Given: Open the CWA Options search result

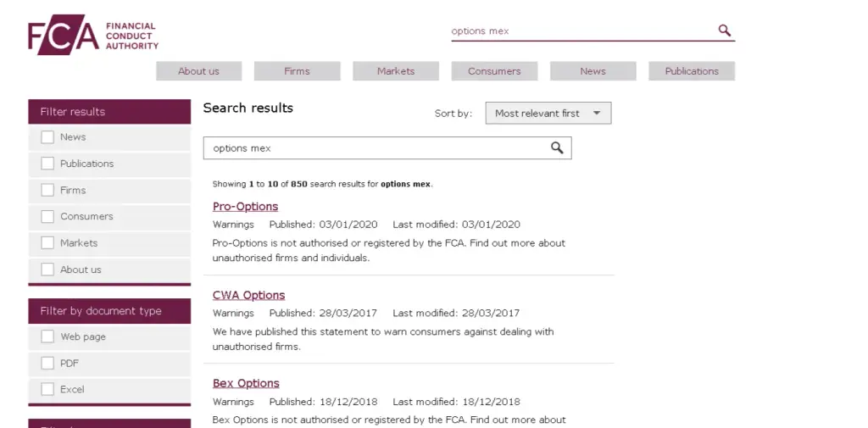Looking at the screenshot, I should [248, 295].
